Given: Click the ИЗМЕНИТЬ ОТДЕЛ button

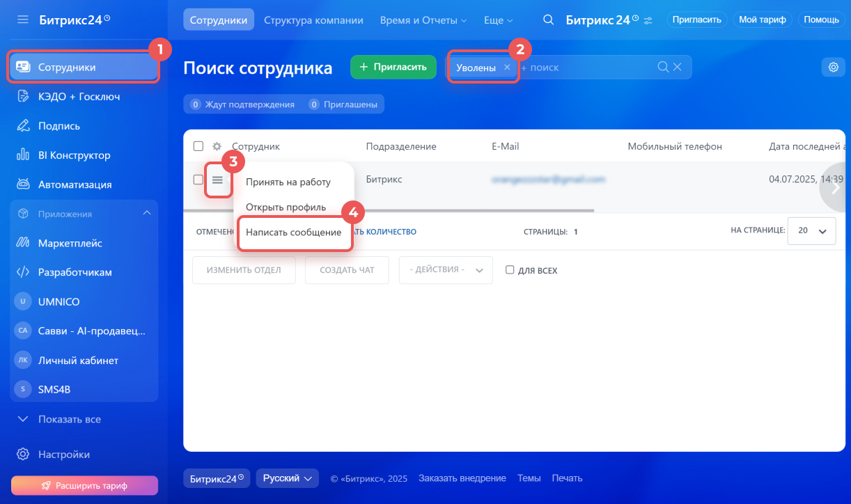Looking at the screenshot, I should [244, 270].
